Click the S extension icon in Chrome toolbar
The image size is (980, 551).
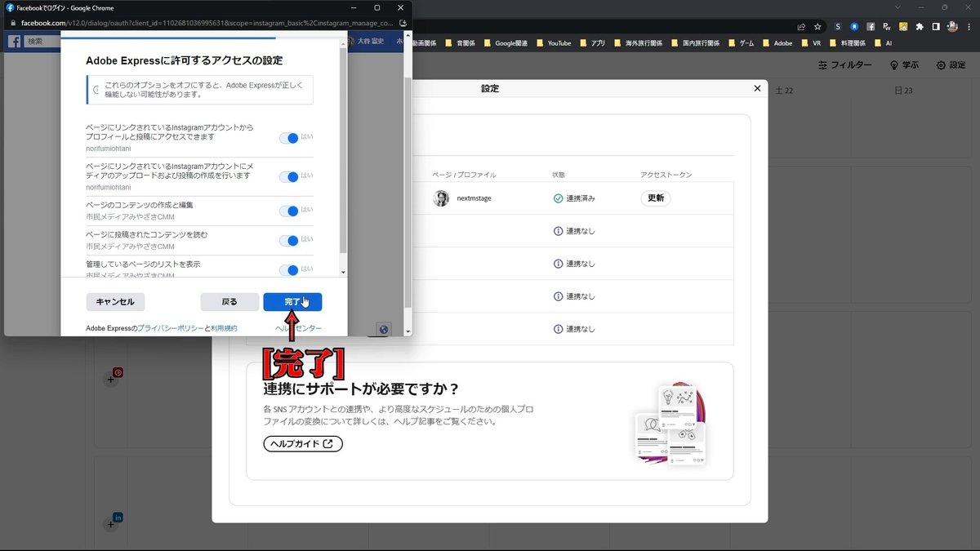tap(837, 26)
